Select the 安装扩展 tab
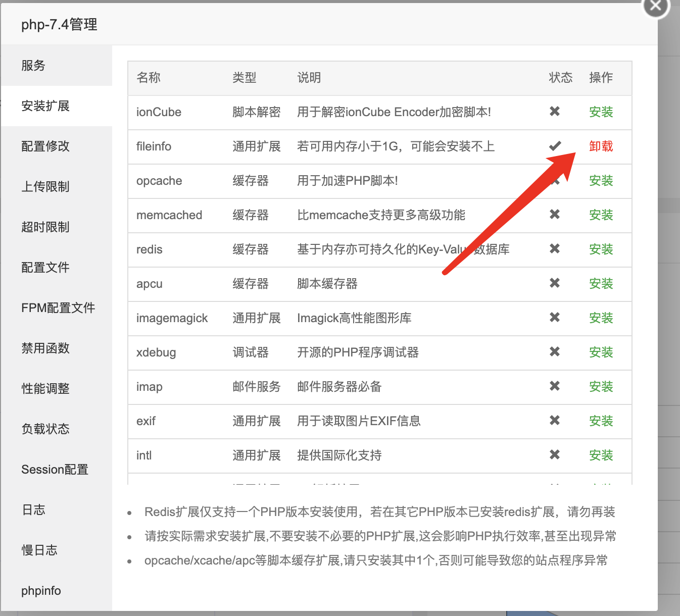The width and height of the screenshot is (680, 616). (x=57, y=106)
